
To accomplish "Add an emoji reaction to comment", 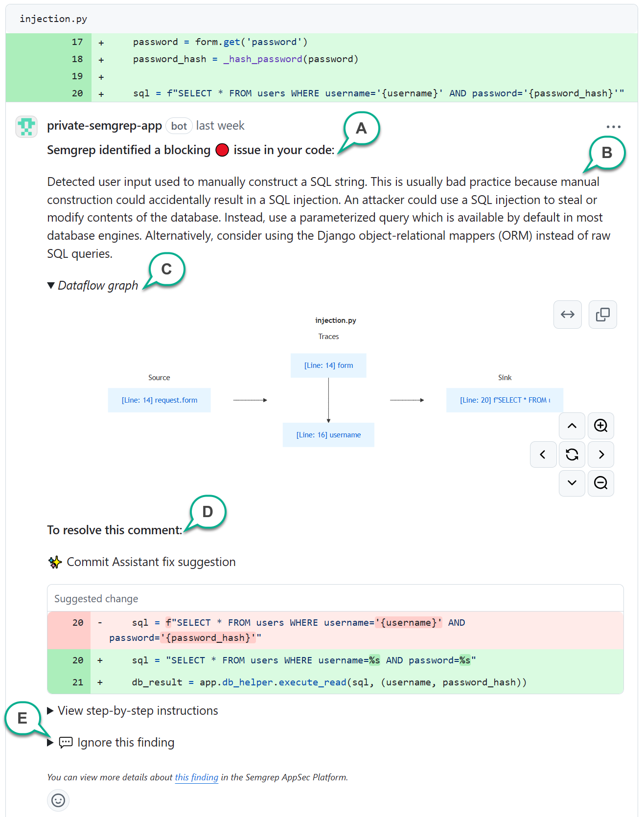I will (x=58, y=800).
